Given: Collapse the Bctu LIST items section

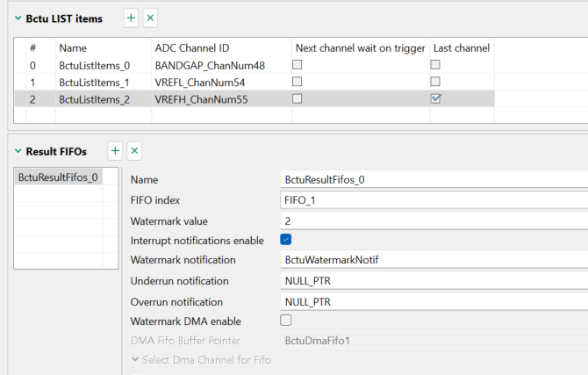Looking at the screenshot, I should click(x=18, y=18).
